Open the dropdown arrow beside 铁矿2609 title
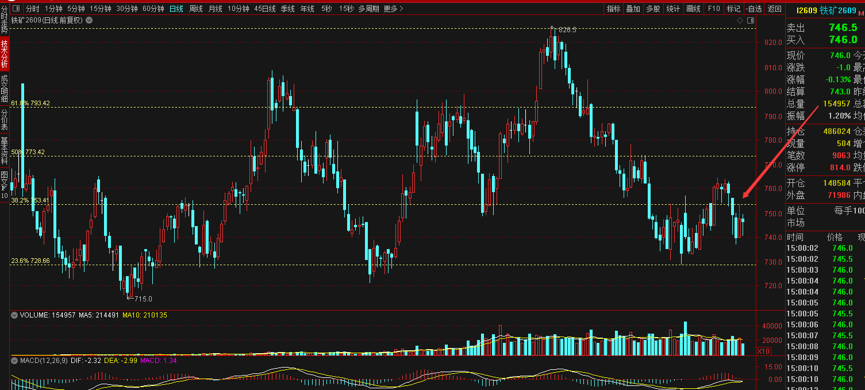The width and height of the screenshot is (865, 390). 90,20
